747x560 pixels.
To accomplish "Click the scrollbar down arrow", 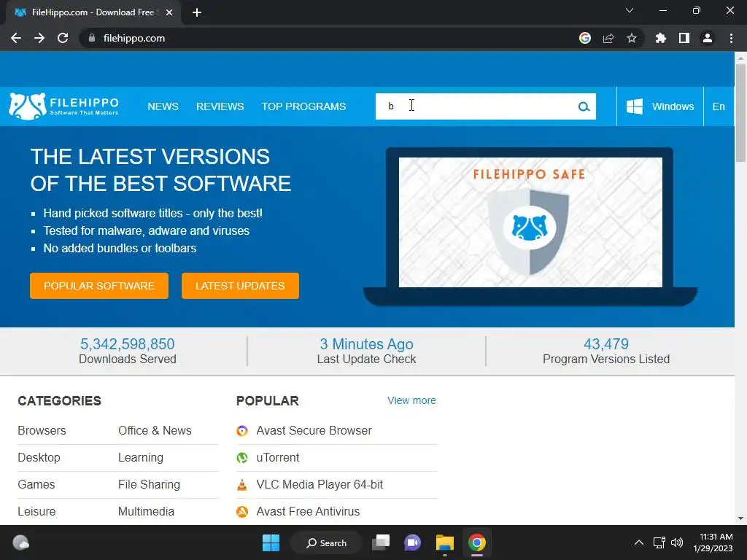I will [740, 518].
